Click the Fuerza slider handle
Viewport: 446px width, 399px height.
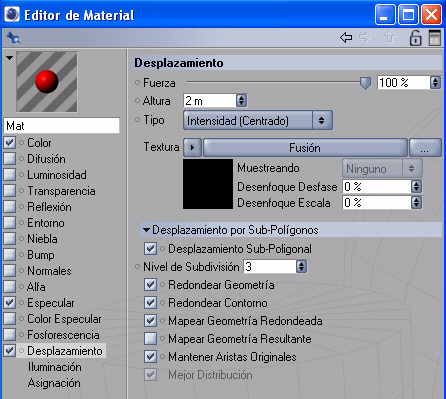[365, 83]
